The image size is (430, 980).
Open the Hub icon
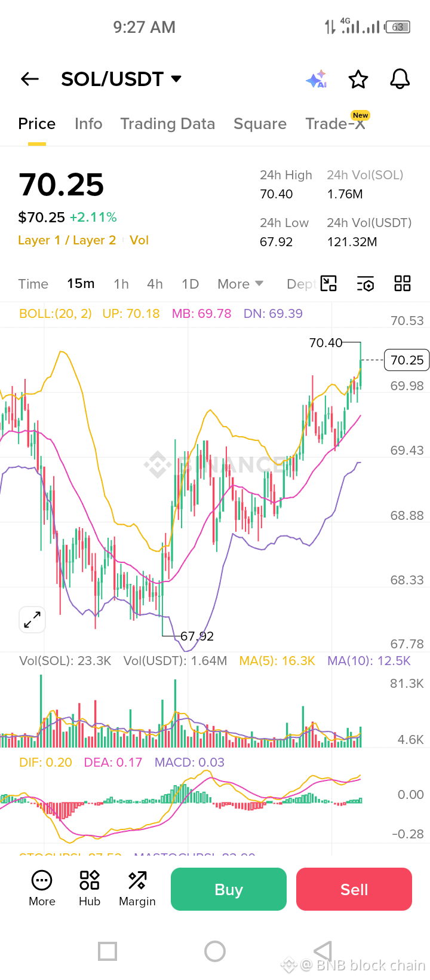click(90, 889)
